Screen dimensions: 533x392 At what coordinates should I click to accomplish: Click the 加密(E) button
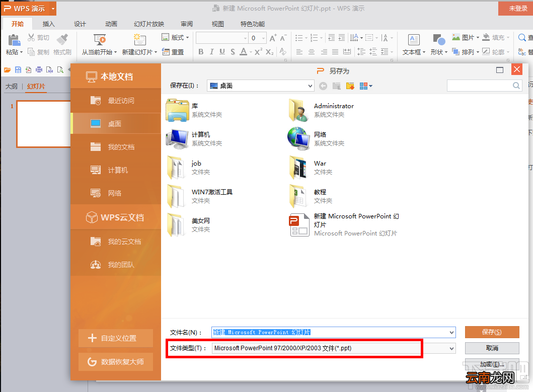point(492,364)
